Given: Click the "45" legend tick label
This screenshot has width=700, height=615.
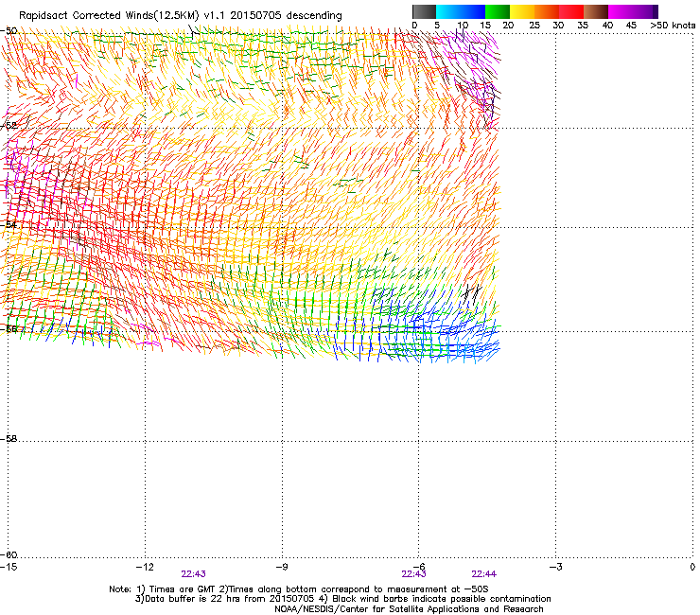Looking at the screenshot, I should (631, 26).
